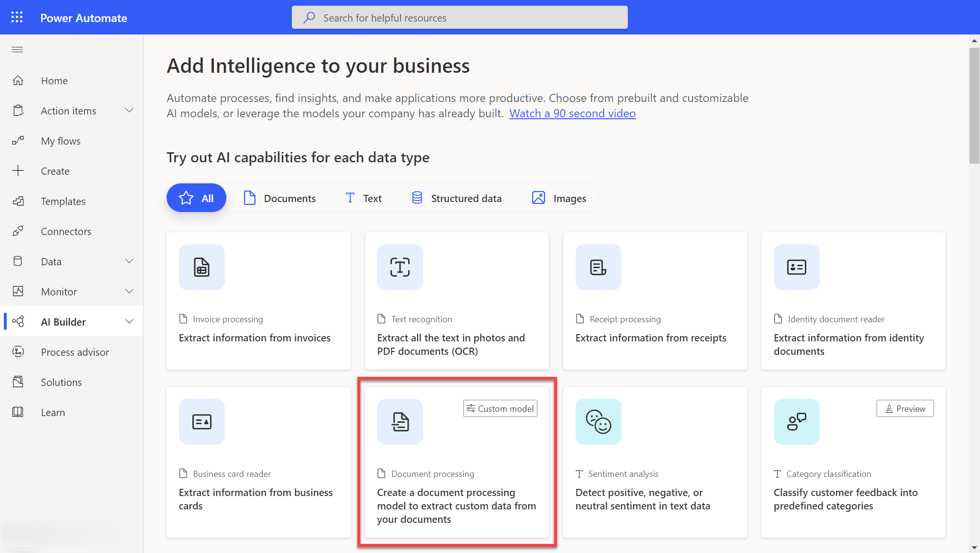The image size is (980, 553).
Task: Collapse the AI Builder section
Action: (x=129, y=321)
